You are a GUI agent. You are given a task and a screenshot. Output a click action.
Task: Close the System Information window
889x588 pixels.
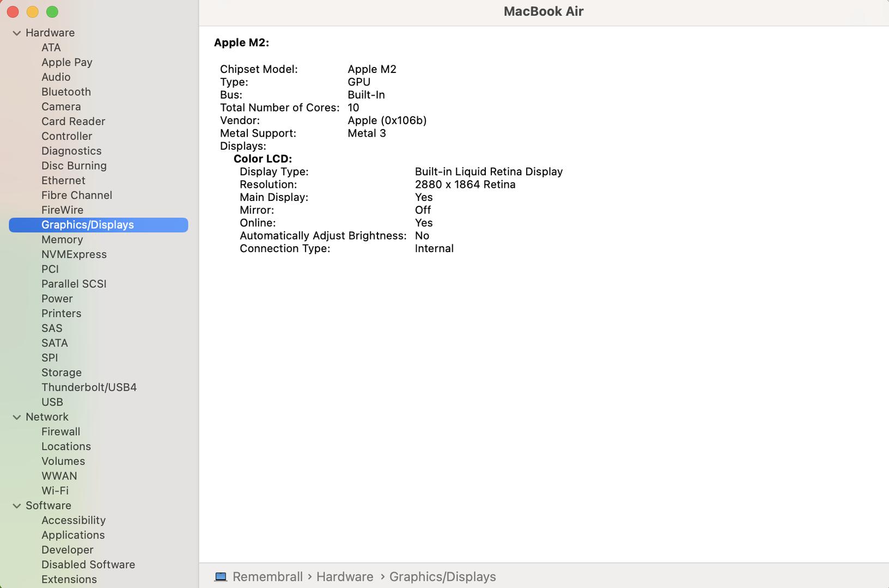13,12
